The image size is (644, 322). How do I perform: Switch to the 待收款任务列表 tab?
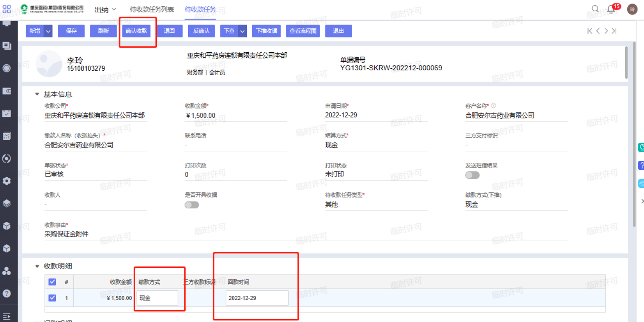coord(152,9)
